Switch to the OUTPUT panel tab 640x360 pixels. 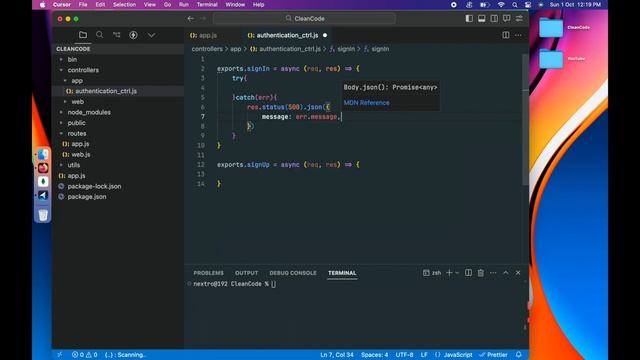pos(247,273)
